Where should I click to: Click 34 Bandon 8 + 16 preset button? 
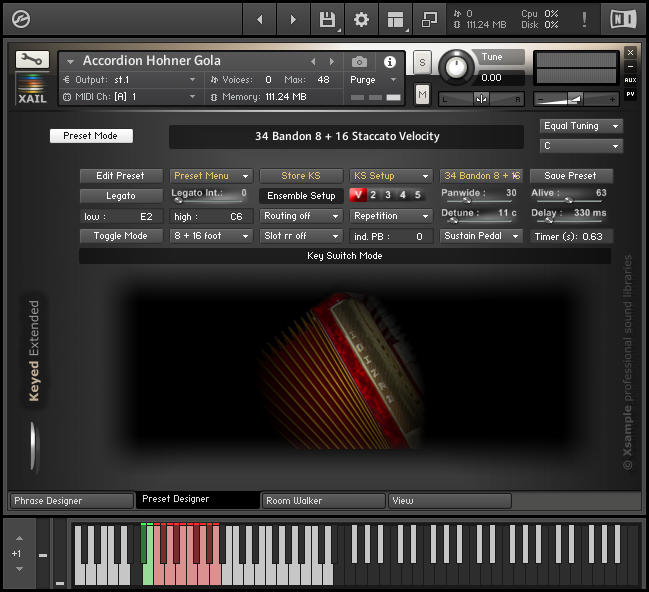click(x=481, y=176)
